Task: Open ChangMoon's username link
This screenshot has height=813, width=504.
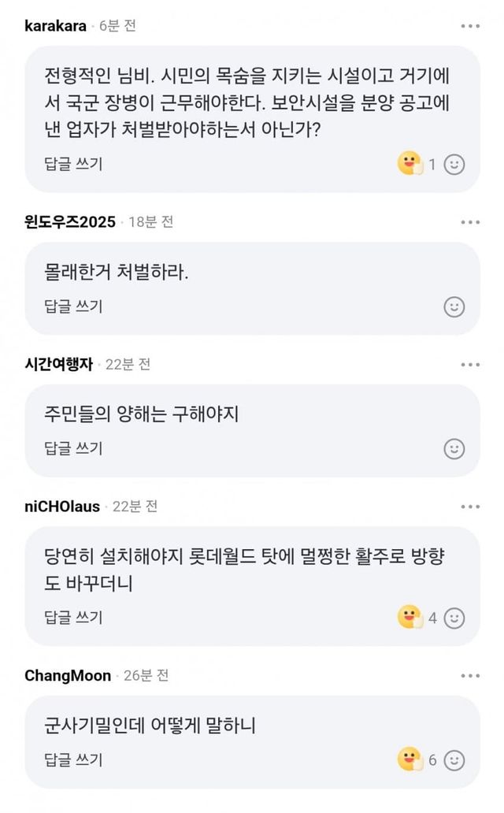Action: 68,676
